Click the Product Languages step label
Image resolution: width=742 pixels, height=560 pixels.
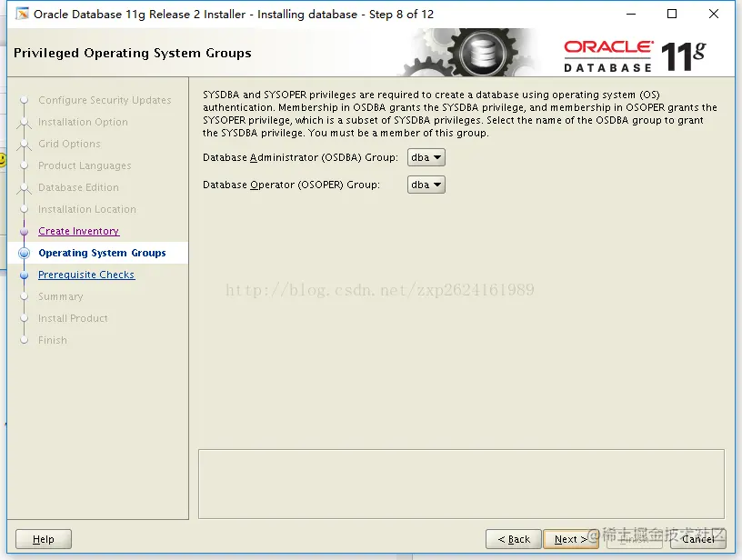85,165
